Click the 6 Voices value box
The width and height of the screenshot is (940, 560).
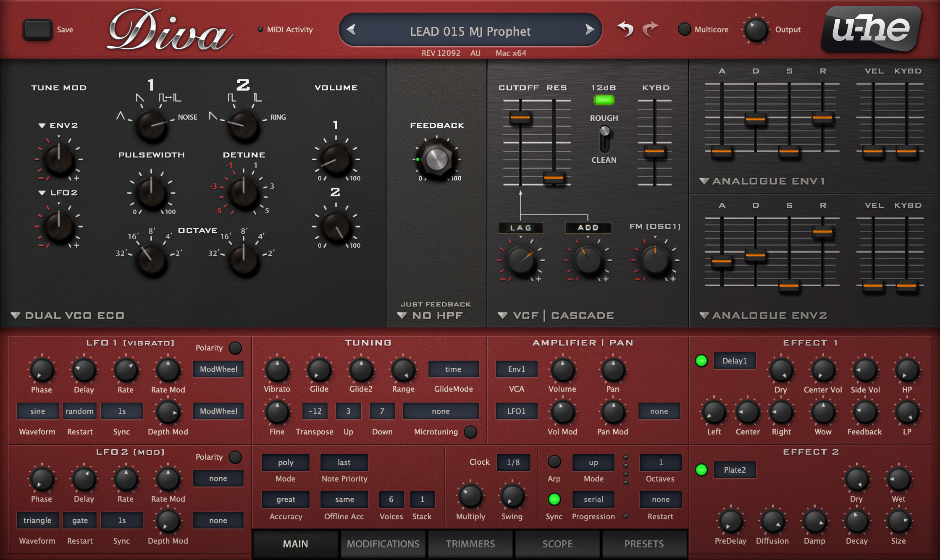point(391,499)
